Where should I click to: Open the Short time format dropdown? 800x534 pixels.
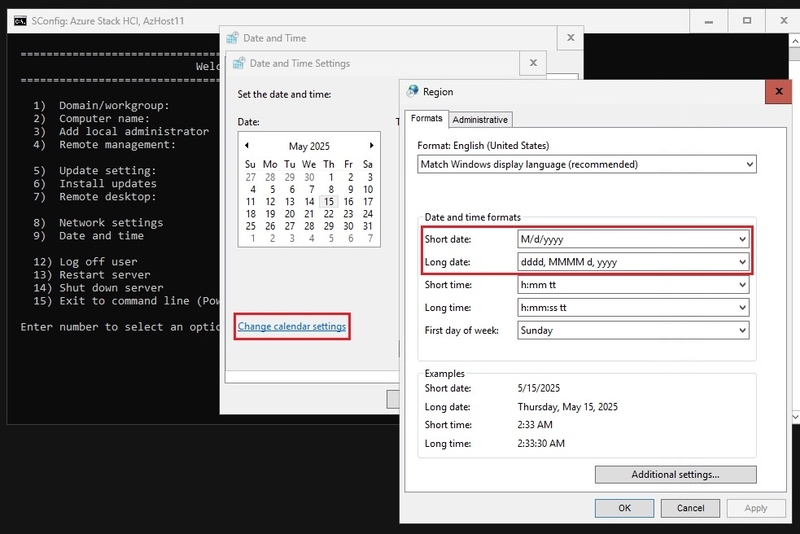click(633, 285)
